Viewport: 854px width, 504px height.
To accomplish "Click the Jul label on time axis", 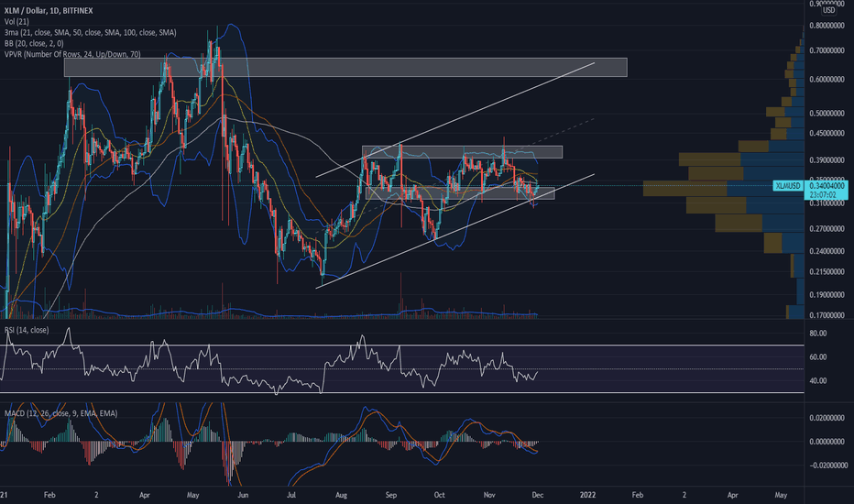I will pos(291,495).
